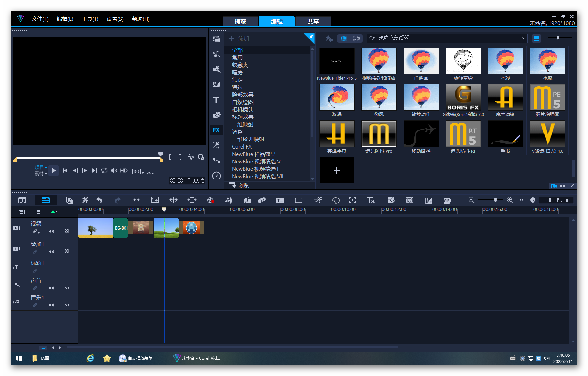Toggle ripple editing on 视频 track

[x=36, y=232]
